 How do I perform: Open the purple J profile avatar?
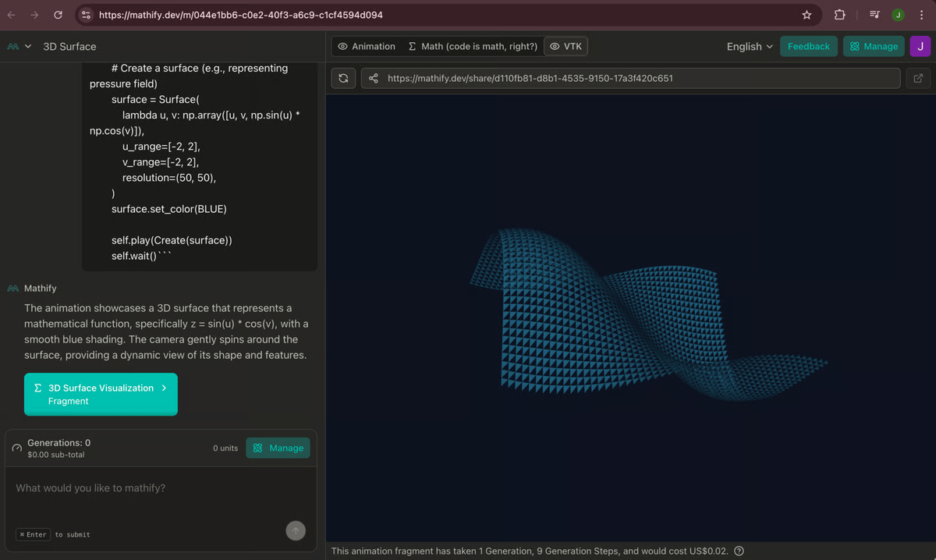tap(920, 47)
